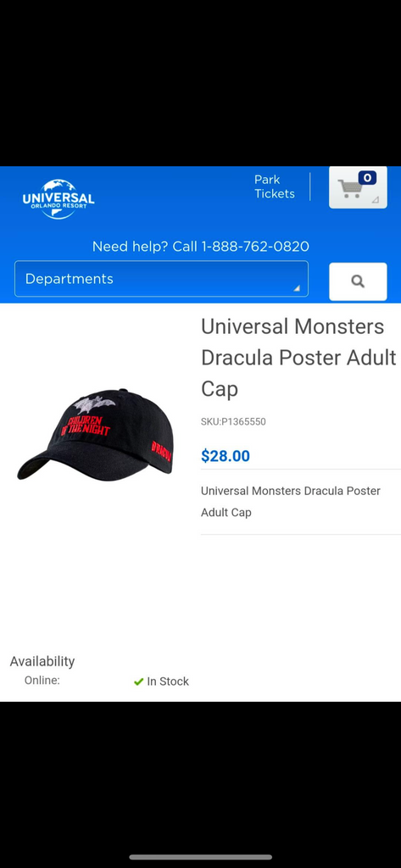Open the shopping cart icon
This screenshot has height=868, width=401.
click(349, 189)
